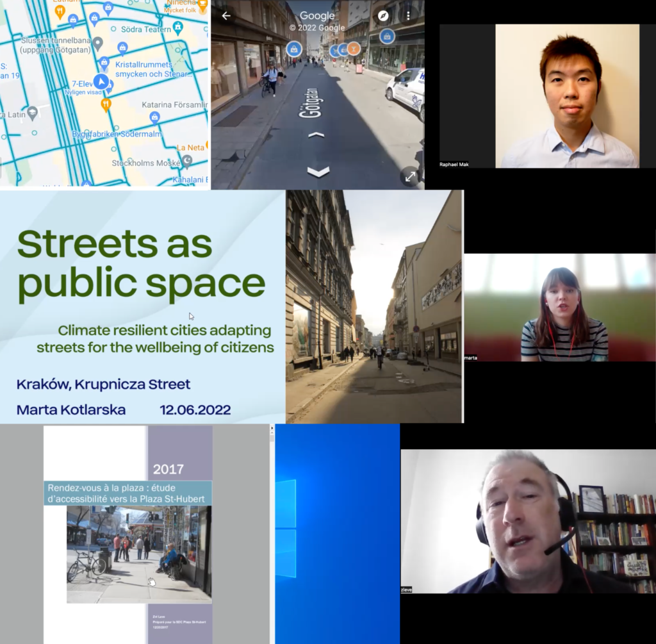Click the gray place marker near Slussen tunnelbana
656x644 pixels.
[97, 44]
